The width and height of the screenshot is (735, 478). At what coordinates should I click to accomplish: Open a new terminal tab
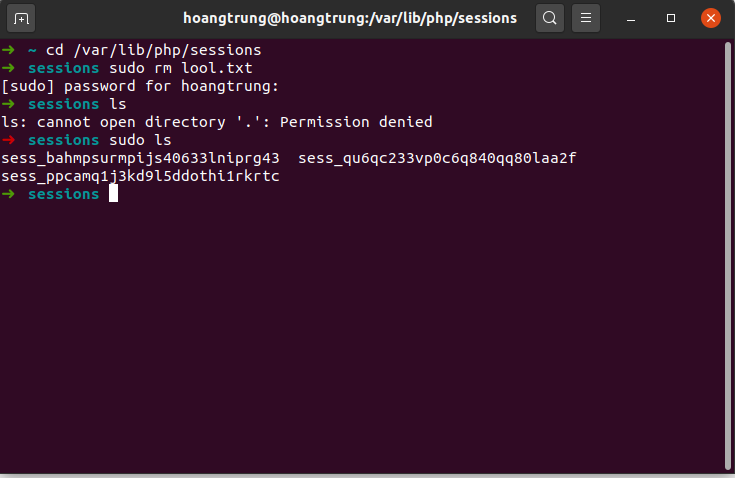[22, 18]
